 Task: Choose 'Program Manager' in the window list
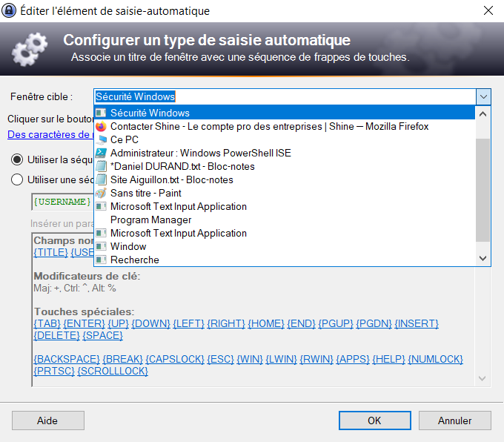coord(150,220)
